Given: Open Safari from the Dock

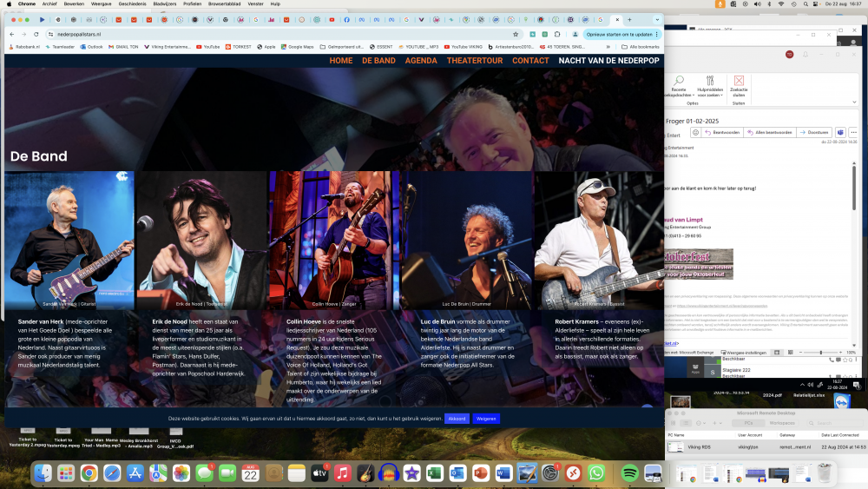Looking at the screenshot, I should click(x=112, y=473).
